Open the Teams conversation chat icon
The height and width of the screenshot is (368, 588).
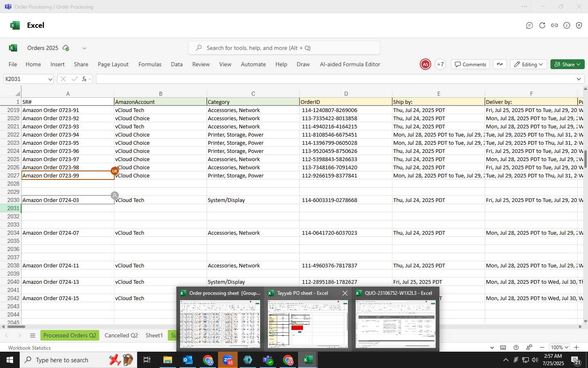coord(530,25)
